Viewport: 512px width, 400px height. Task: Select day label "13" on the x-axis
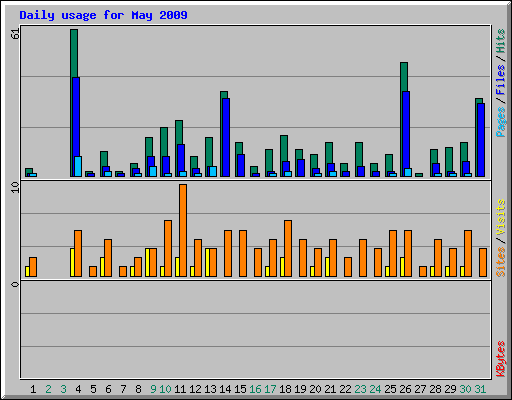coord(210,389)
